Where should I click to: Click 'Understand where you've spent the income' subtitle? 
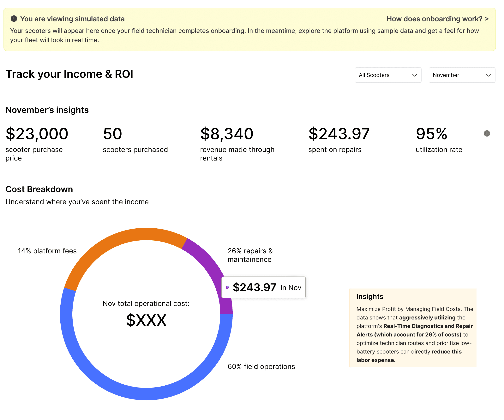click(x=77, y=202)
